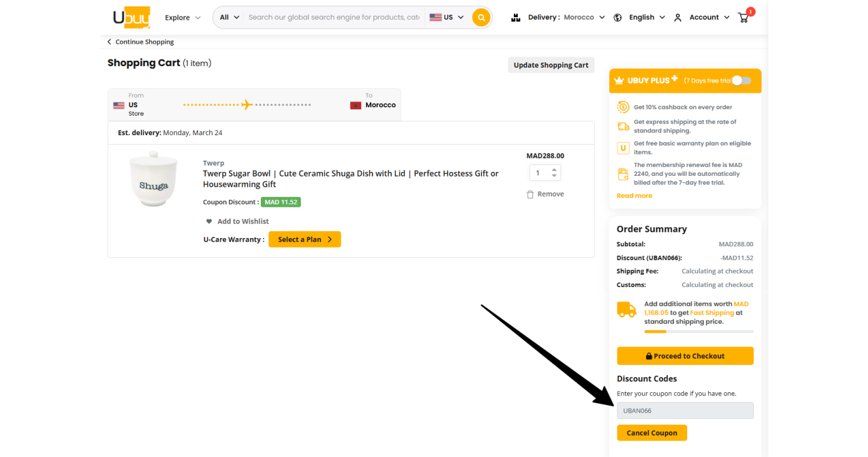The height and width of the screenshot is (457, 868).
Task: Click the US flag in search bar
Action: click(x=435, y=18)
